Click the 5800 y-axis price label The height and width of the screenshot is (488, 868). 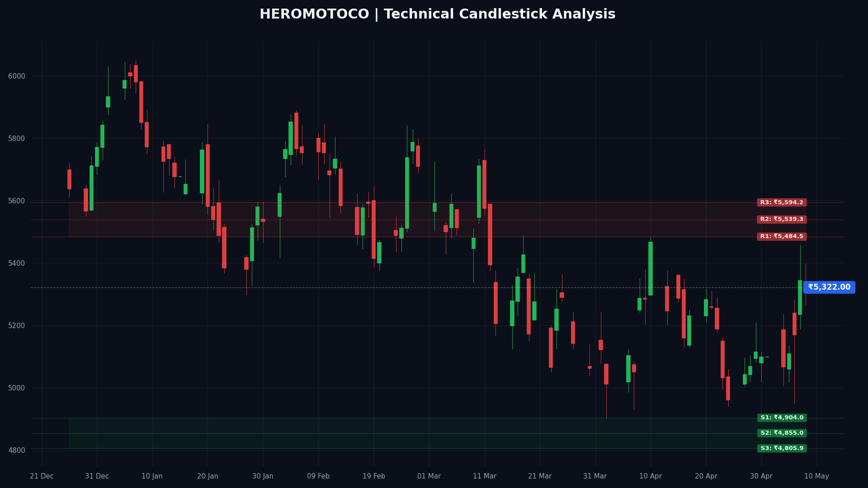[x=17, y=139]
